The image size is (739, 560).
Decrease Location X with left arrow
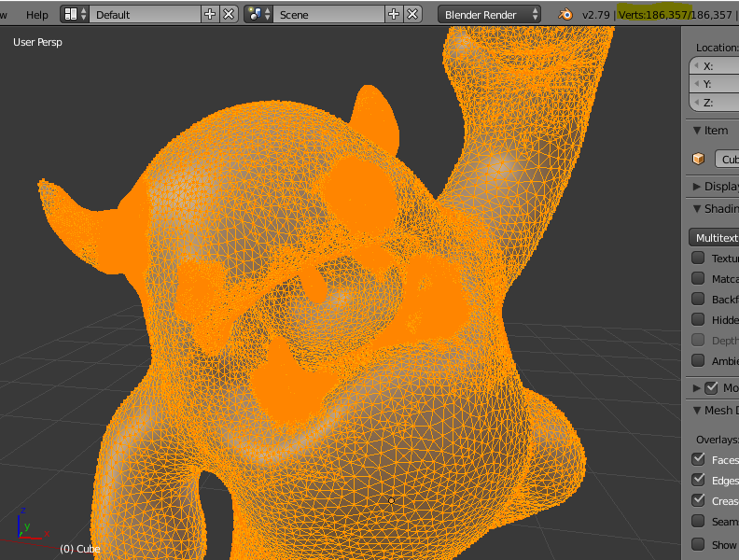pyautogui.click(x=696, y=66)
